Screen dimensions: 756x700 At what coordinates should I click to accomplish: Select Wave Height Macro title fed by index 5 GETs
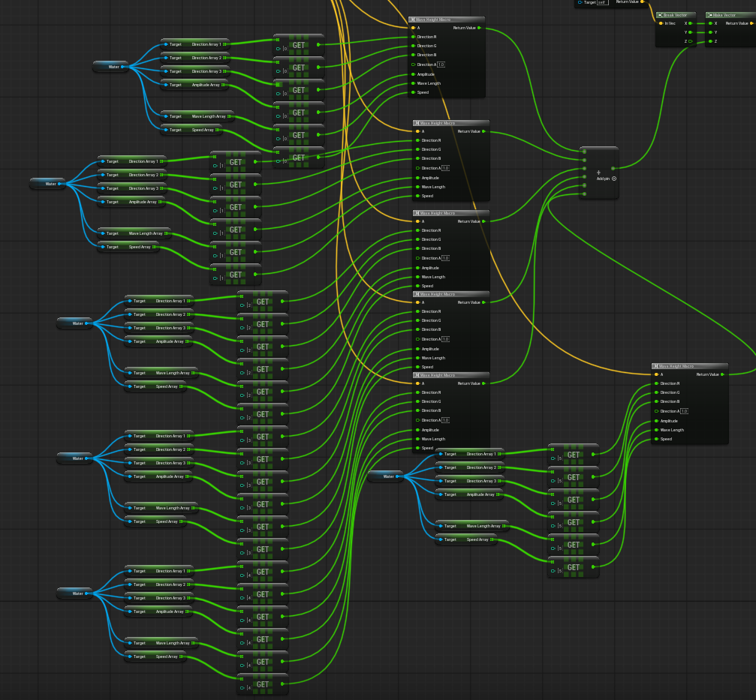point(689,366)
